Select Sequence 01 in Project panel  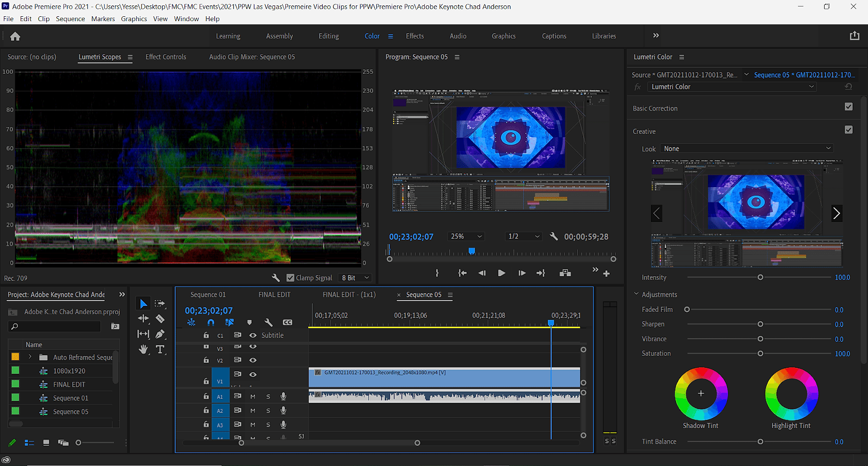pyautogui.click(x=71, y=398)
